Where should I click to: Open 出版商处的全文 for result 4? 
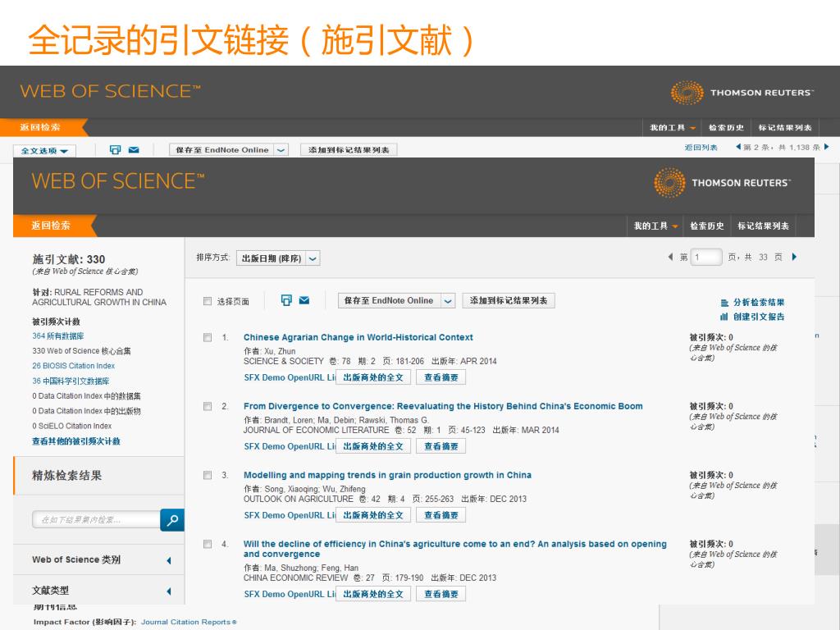(x=373, y=594)
